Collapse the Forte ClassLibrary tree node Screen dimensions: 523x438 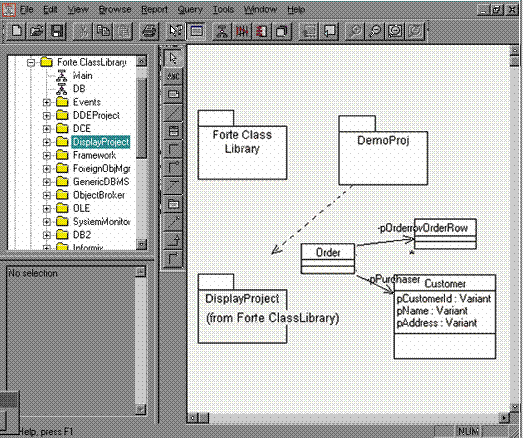31,62
